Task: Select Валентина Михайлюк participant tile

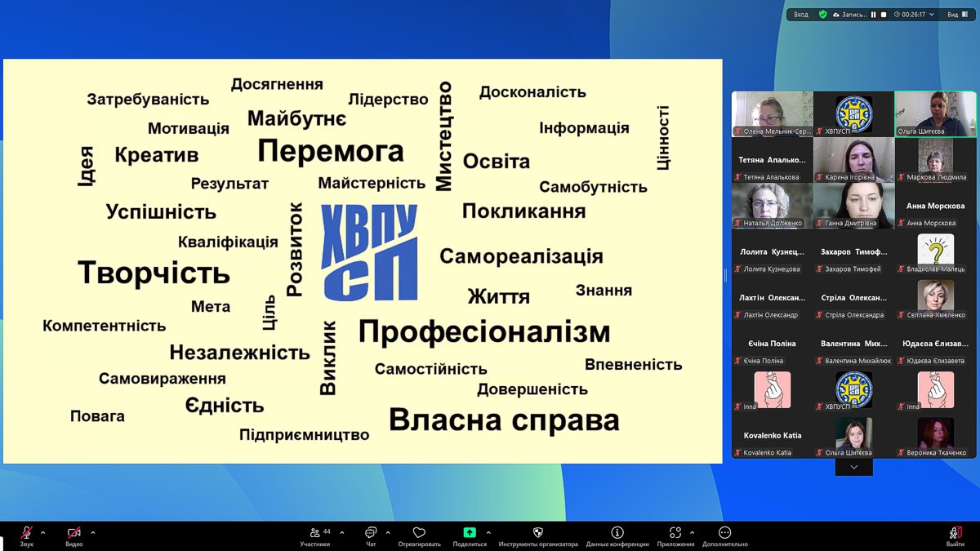Action: point(853,343)
